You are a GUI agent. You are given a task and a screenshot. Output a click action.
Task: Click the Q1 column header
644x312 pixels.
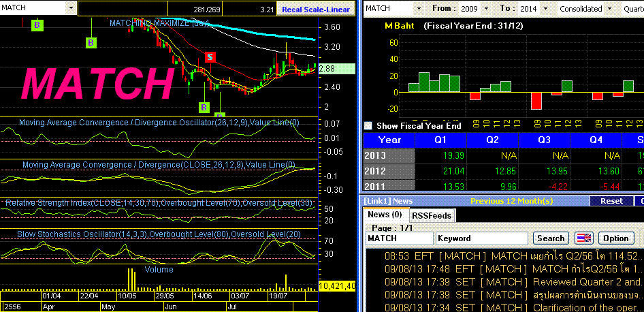point(440,140)
